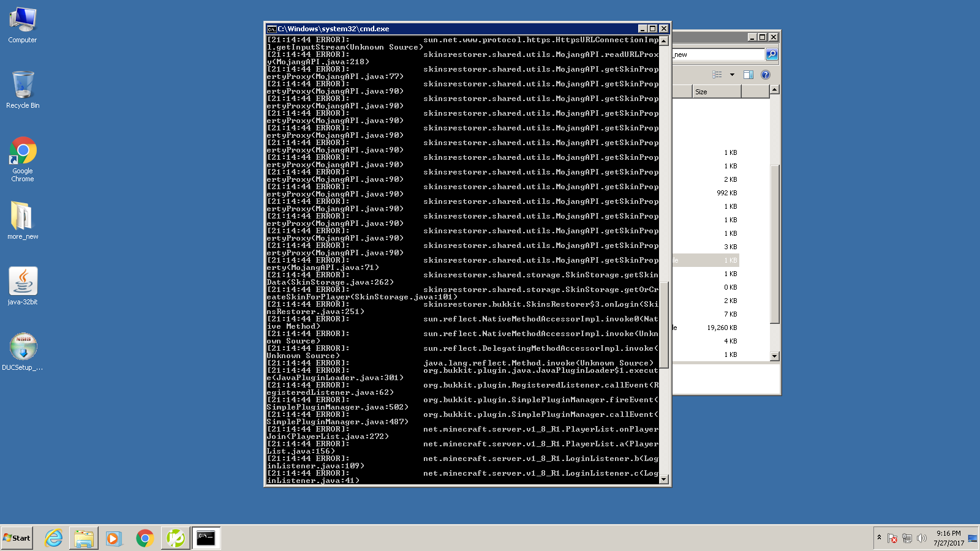This screenshot has width=980, height=551.
Task: Click the Show Desktop tray button
Action: 973,538
